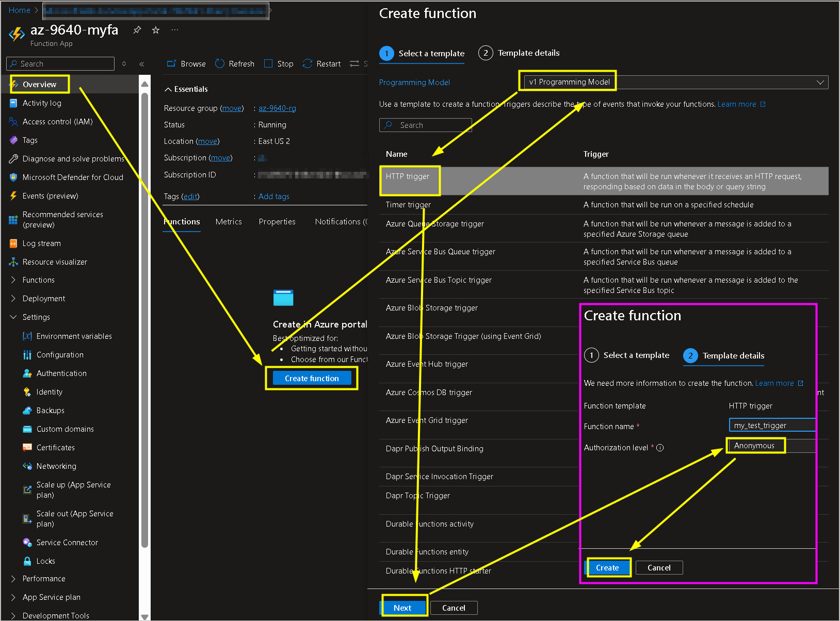Open the az-9640-rg resource group link
The height and width of the screenshot is (621, 840).
coord(277,108)
